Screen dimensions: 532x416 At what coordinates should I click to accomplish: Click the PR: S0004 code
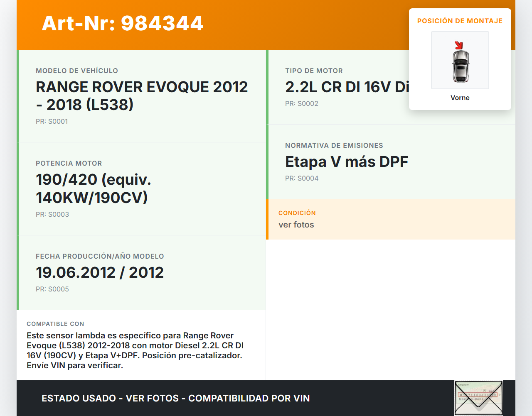click(x=302, y=178)
